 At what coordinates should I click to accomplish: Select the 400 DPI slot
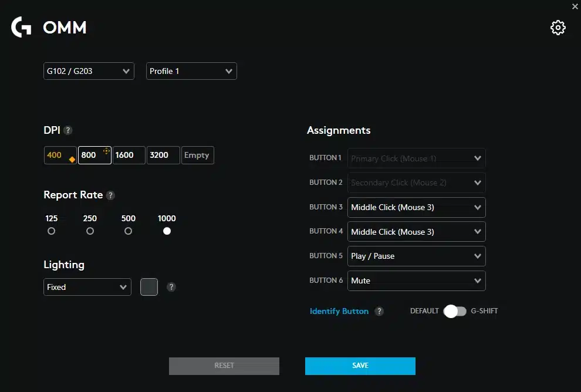click(60, 156)
